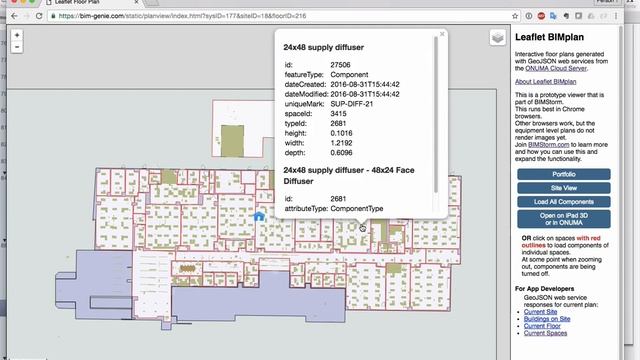Click the width value 1.2192
The height and width of the screenshot is (360, 640).
coord(341,143)
